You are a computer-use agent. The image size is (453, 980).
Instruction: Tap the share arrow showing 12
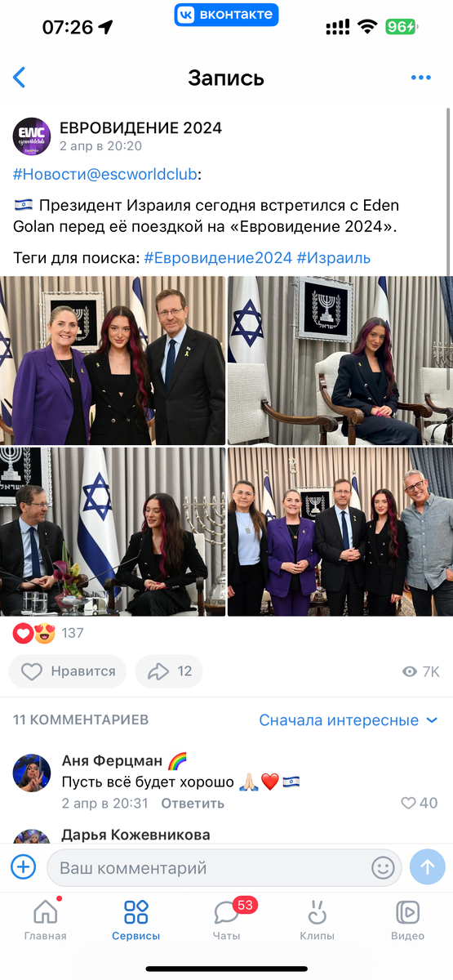click(x=169, y=671)
